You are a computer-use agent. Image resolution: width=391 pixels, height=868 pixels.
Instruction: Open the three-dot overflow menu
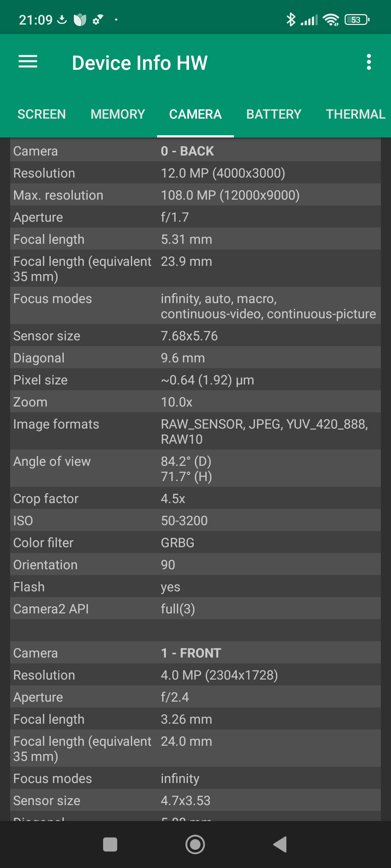pos(369,62)
